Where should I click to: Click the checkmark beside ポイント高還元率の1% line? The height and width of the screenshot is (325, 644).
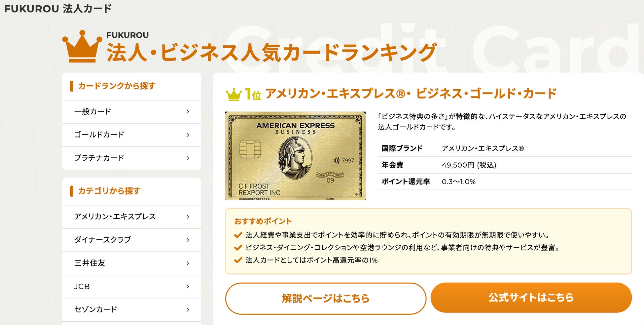[238, 260]
